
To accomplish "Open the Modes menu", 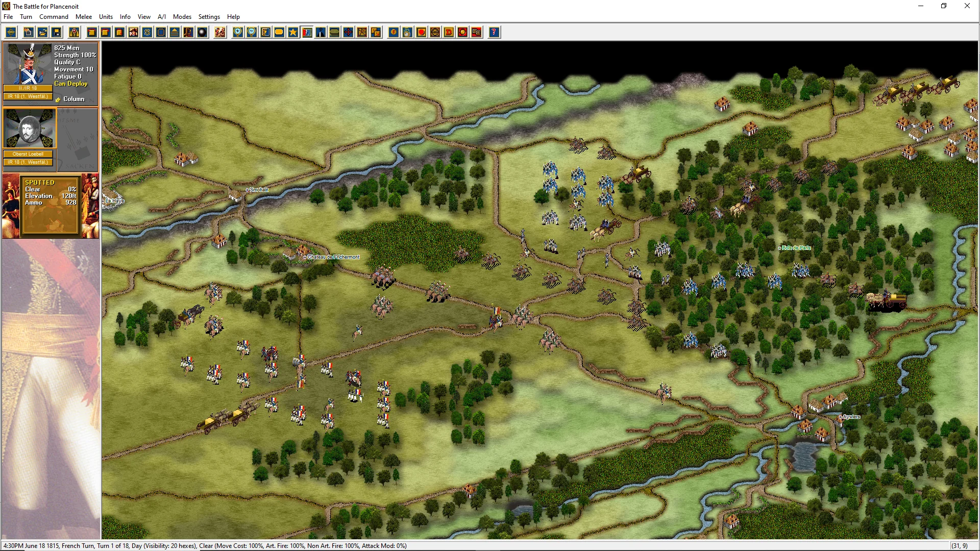I will (x=182, y=17).
